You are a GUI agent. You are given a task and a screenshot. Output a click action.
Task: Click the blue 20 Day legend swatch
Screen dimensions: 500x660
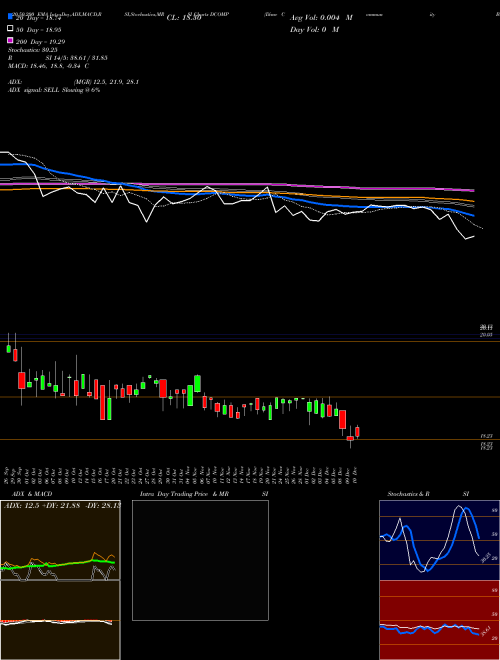(10, 16)
